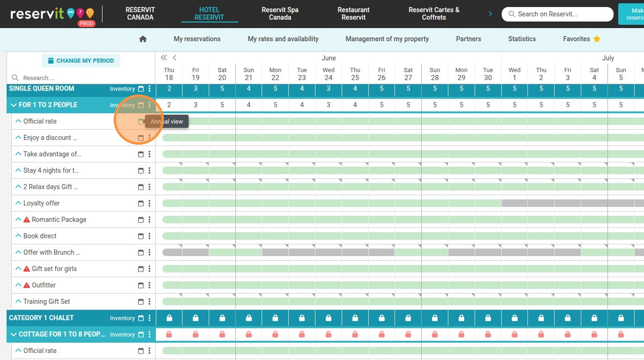
Task: Collapse the Loyalty offer rate row
Action: pyautogui.click(x=18, y=203)
